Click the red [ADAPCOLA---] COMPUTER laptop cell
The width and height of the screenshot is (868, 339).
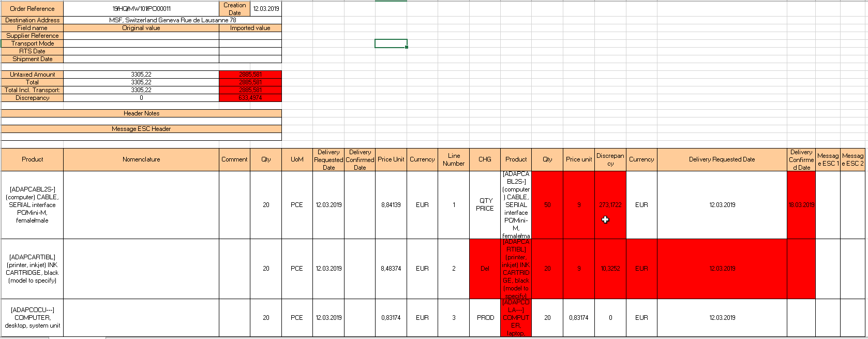click(x=516, y=318)
